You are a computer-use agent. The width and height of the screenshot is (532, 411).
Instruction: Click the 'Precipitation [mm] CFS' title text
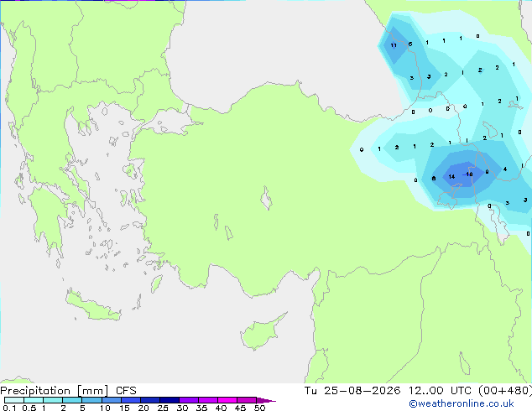tap(68, 391)
